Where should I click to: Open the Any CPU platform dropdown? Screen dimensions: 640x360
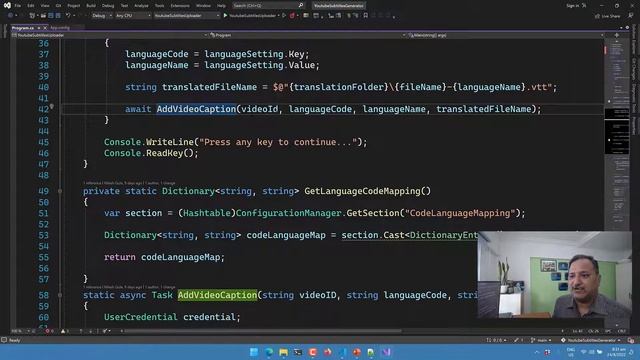(133, 16)
